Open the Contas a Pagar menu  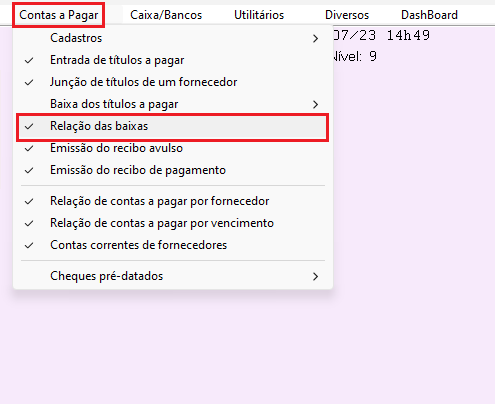tap(59, 15)
